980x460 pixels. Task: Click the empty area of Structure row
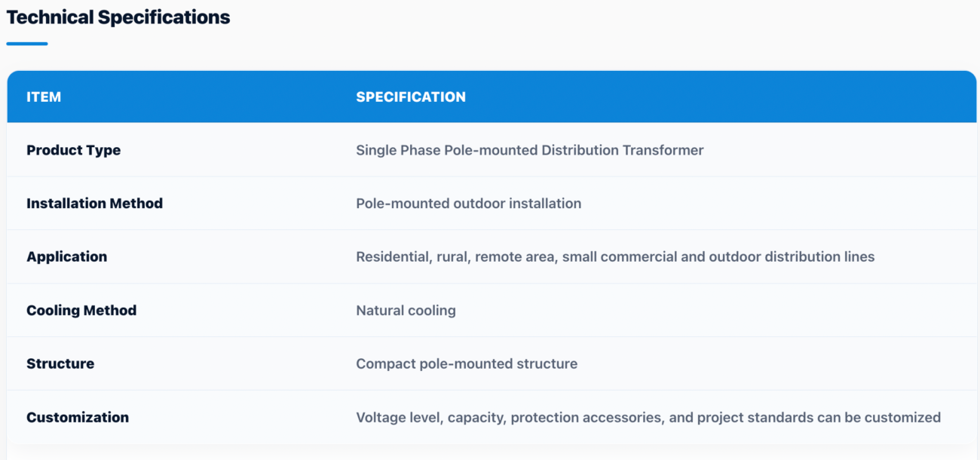click(776, 363)
